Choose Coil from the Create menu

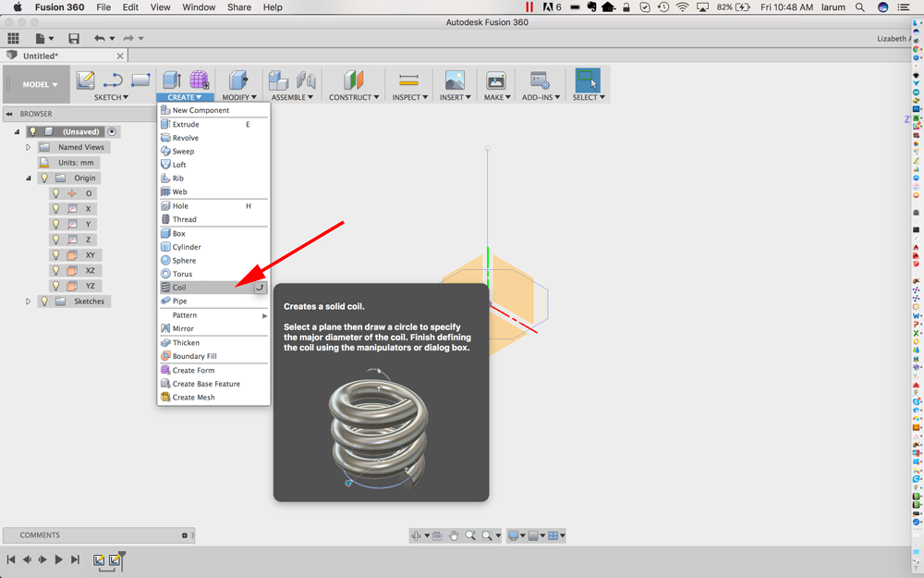(214, 288)
